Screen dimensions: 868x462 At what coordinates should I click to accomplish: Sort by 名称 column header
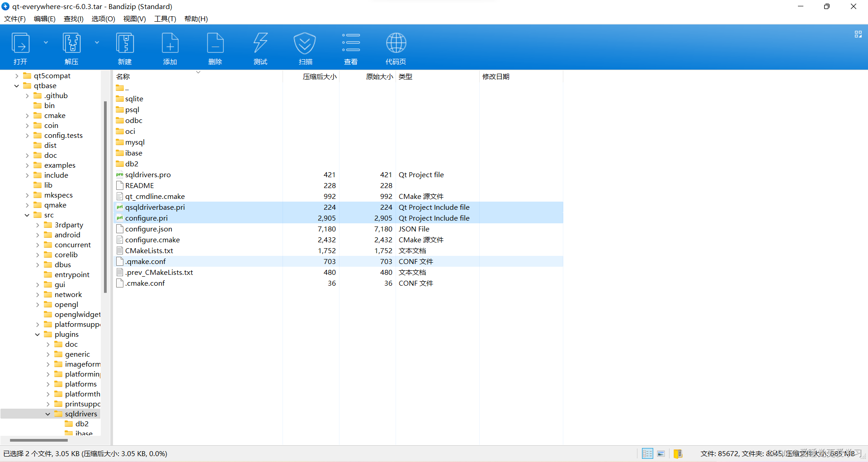198,76
